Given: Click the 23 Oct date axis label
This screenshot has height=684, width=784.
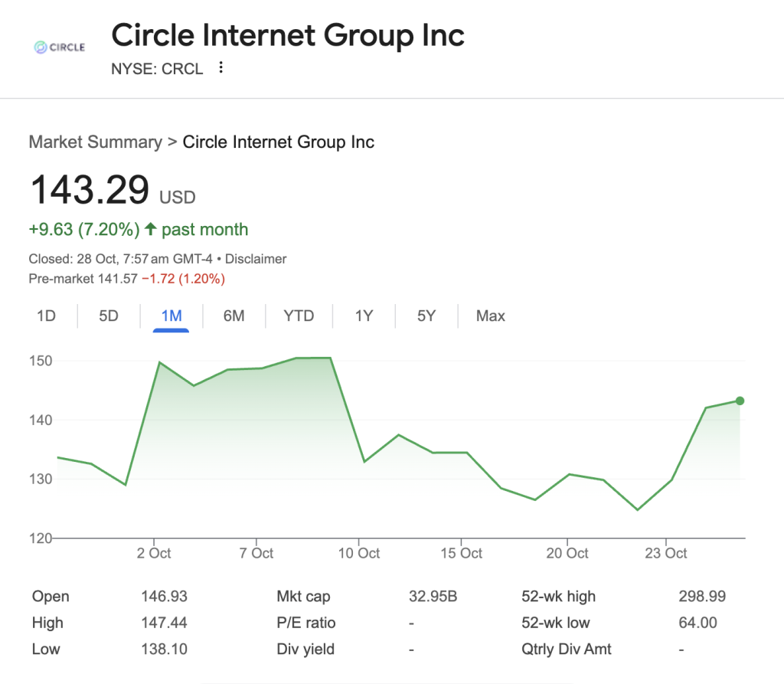Looking at the screenshot, I should click(666, 553).
